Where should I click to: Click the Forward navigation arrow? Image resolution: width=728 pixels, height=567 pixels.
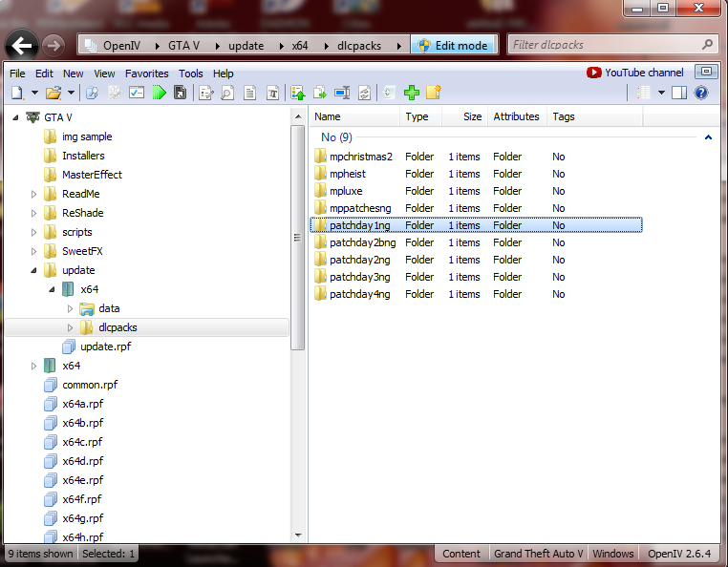pyautogui.click(x=54, y=46)
